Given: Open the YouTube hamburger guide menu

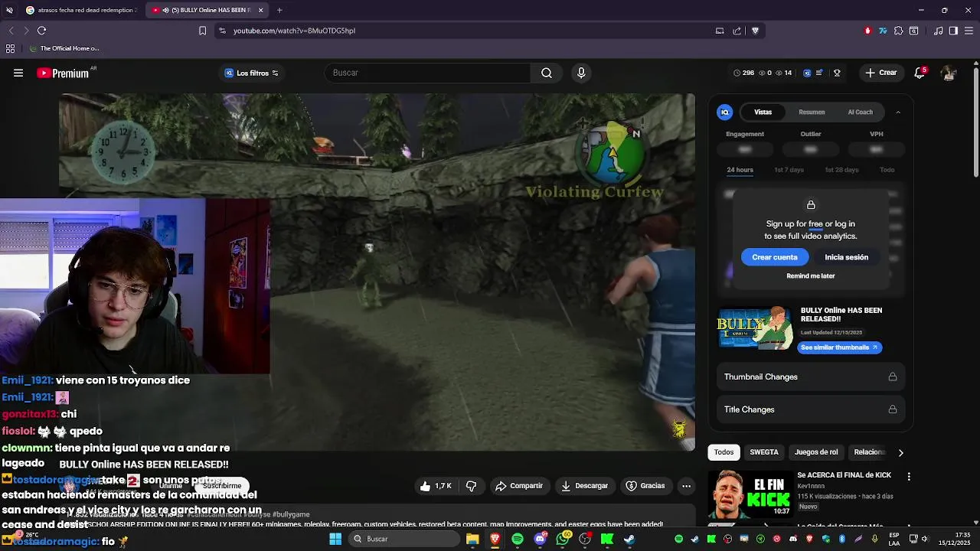Looking at the screenshot, I should pos(18,73).
